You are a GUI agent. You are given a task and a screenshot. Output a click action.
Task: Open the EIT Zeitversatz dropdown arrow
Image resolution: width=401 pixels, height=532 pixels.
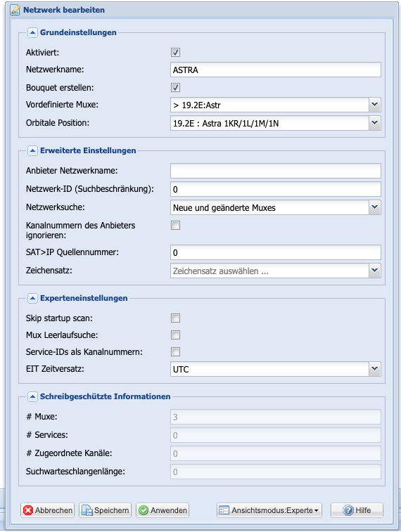pyautogui.click(x=375, y=369)
